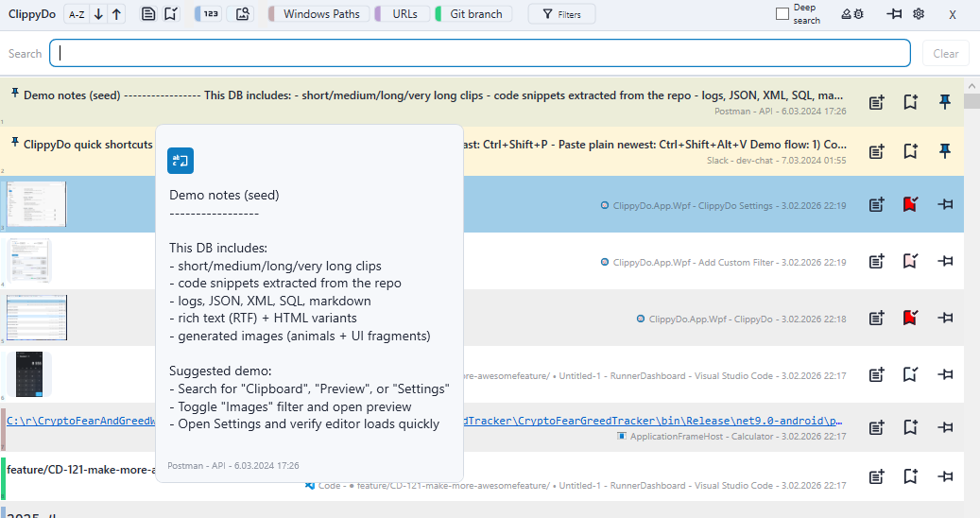This screenshot has height=518, width=980.
Task: Remove red bookmark on ClippyDo Settings clip
Action: pos(911,203)
